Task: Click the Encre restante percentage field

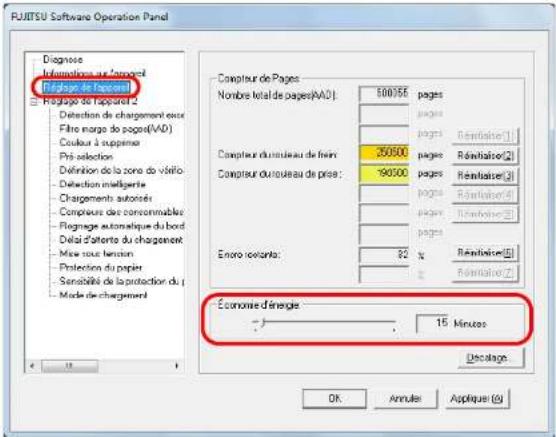Action: pyautogui.click(x=384, y=254)
